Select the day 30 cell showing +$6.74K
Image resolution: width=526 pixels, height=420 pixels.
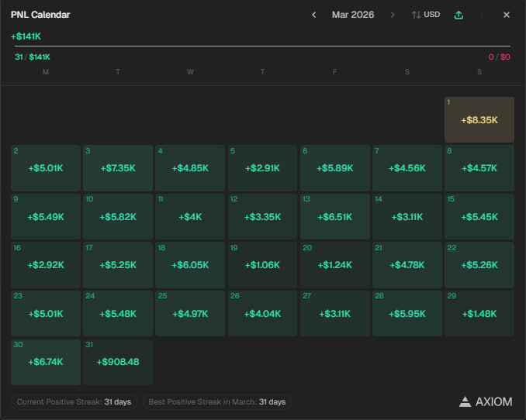(x=46, y=362)
